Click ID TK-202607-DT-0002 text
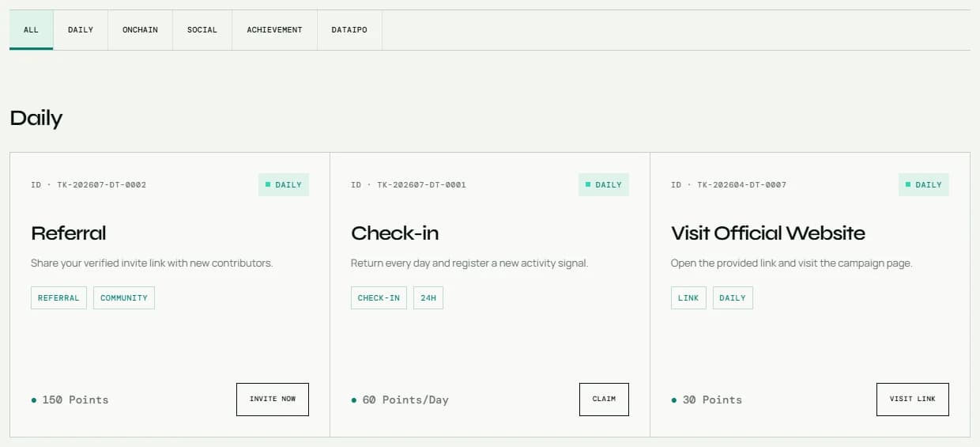Image resolution: width=980 pixels, height=447 pixels. click(89, 185)
